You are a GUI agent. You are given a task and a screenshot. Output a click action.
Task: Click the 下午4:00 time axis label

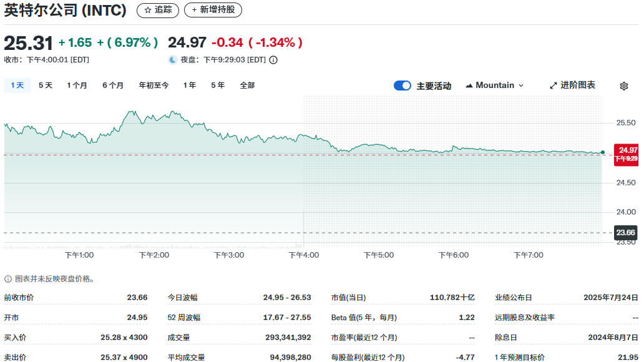(304, 255)
